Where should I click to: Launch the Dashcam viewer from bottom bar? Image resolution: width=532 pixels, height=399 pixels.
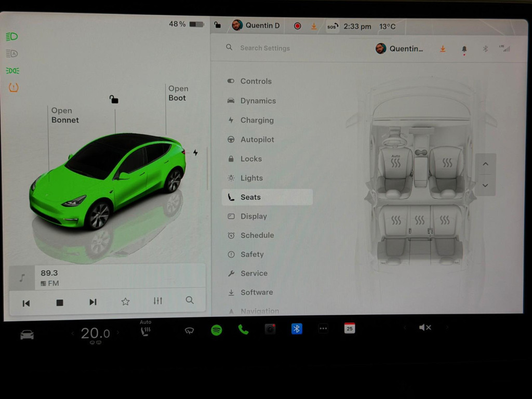[270, 328]
